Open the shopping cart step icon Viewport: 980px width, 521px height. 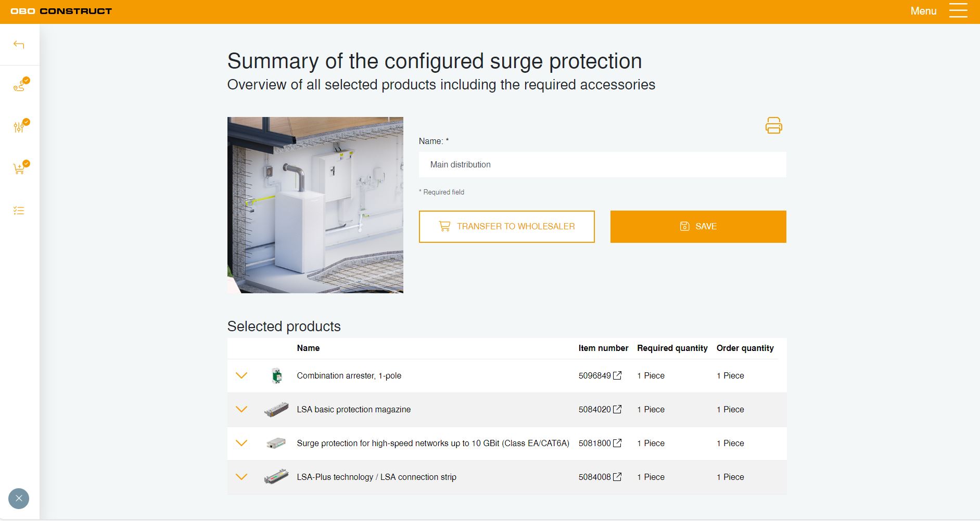(x=19, y=168)
